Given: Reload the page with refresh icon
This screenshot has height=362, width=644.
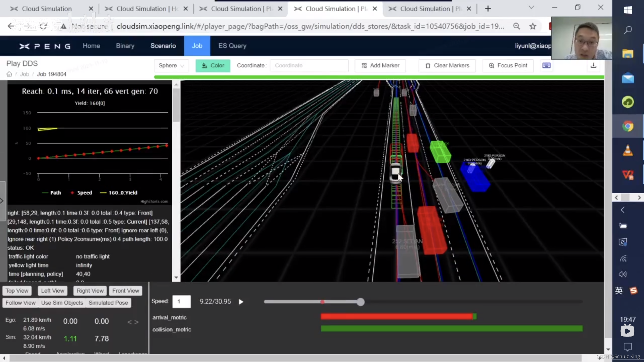Looking at the screenshot, I should (x=43, y=26).
